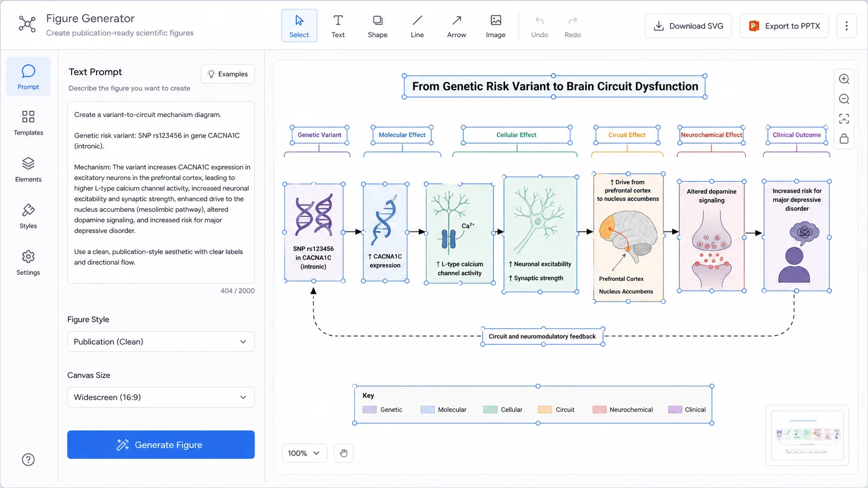Screen dimensions: 868x488
Task: Show prompt Examples
Action: (228, 74)
